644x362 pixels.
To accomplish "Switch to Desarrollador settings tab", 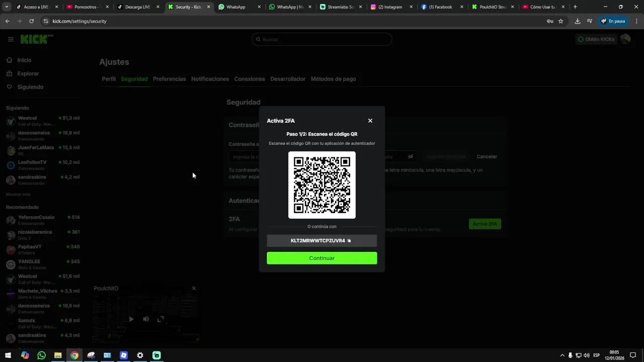I will (288, 79).
